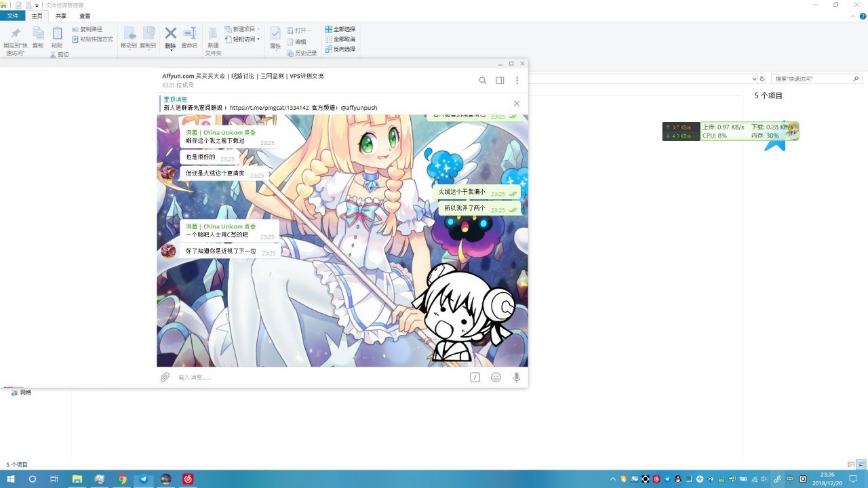Screen dimensions: 868x488
Task: Open the Action Center notifications icon
Action: pyautogui.click(x=853, y=479)
